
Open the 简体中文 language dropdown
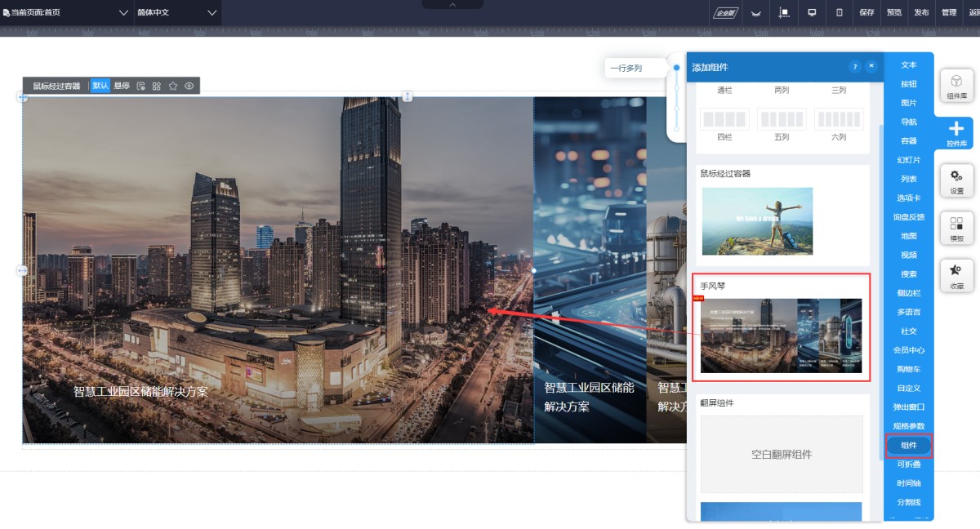coord(177,12)
